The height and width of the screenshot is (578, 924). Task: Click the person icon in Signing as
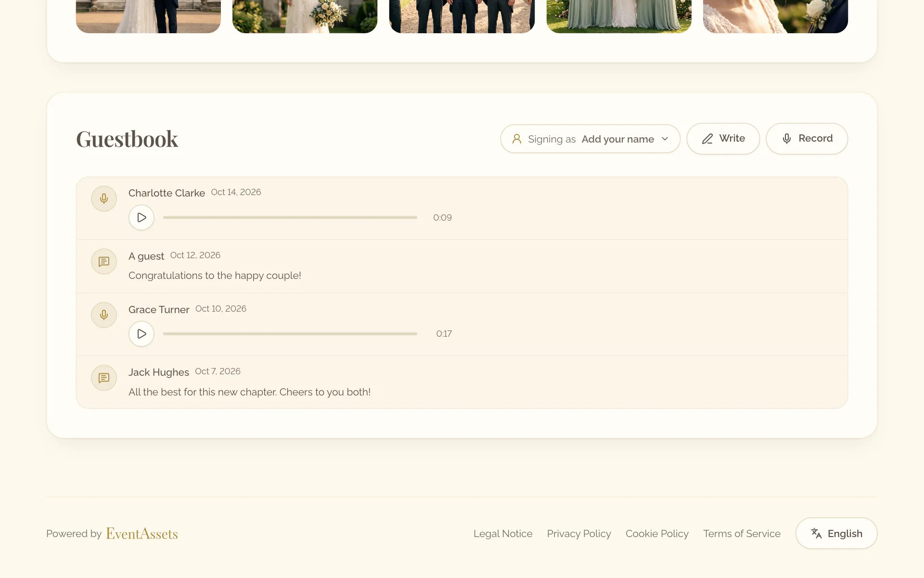517,139
